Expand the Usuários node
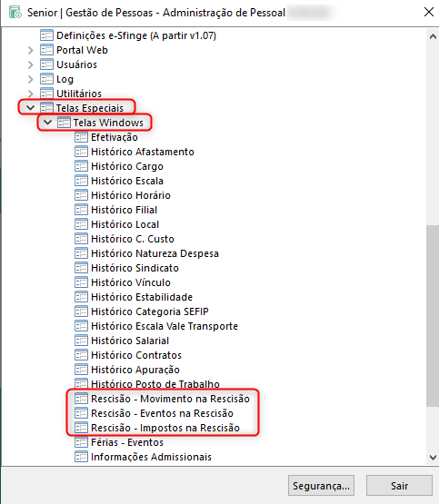Image resolution: width=439 pixels, height=504 pixels. [31, 64]
